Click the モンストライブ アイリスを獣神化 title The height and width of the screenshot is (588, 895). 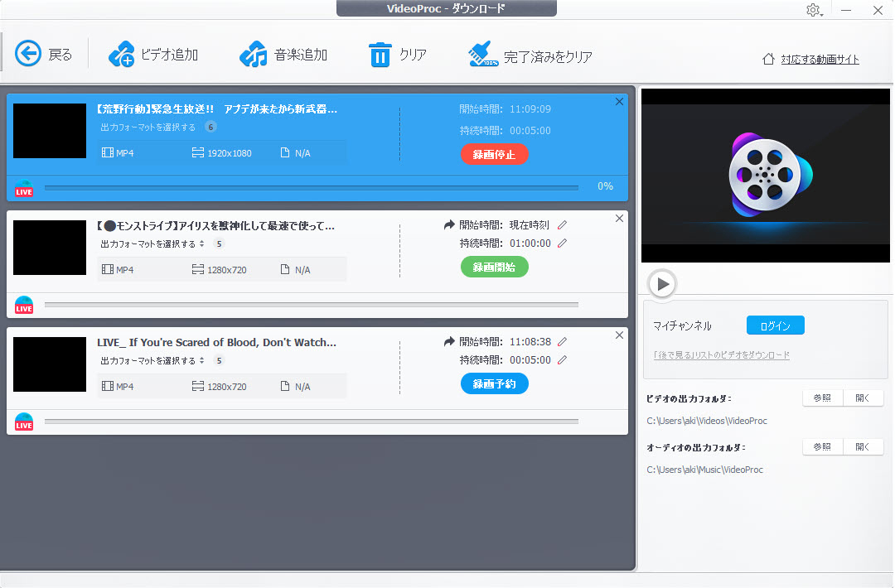click(x=215, y=226)
